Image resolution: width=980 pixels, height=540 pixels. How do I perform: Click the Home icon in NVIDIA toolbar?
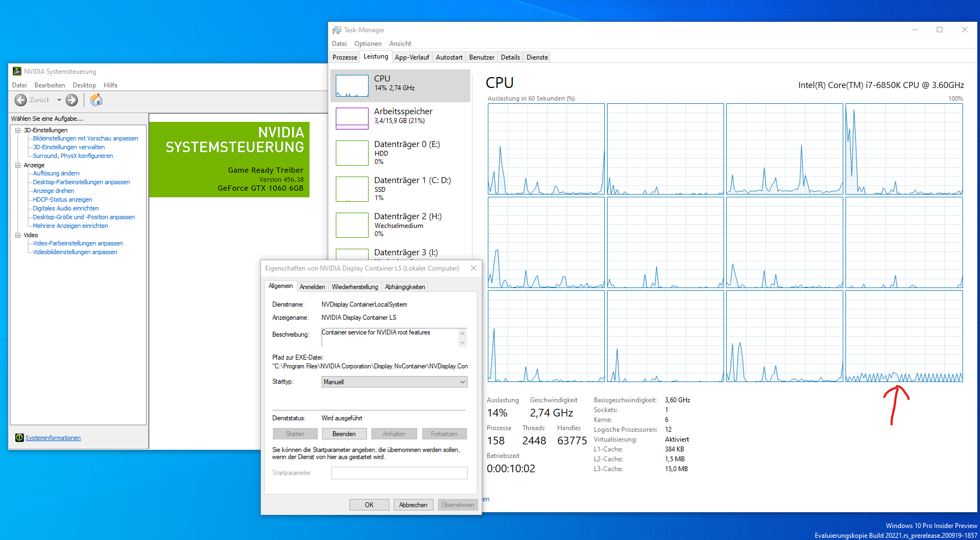96,99
